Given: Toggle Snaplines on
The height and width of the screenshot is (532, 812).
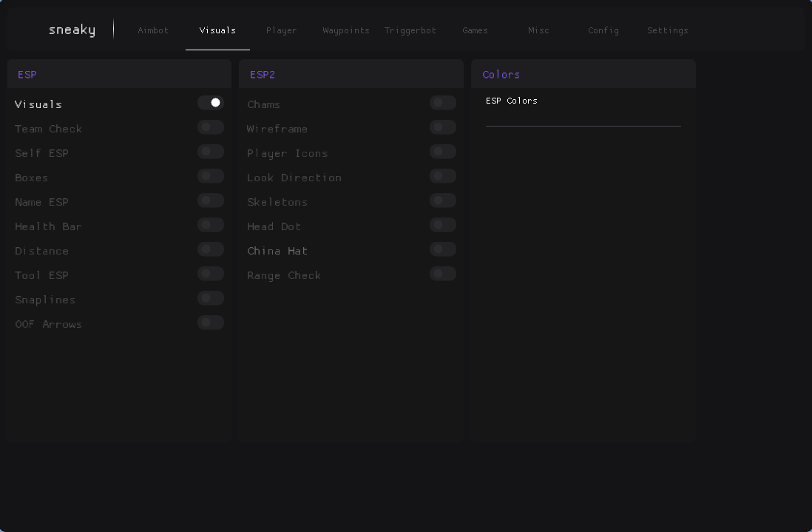Looking at the screenshot, I should point(211,298).
